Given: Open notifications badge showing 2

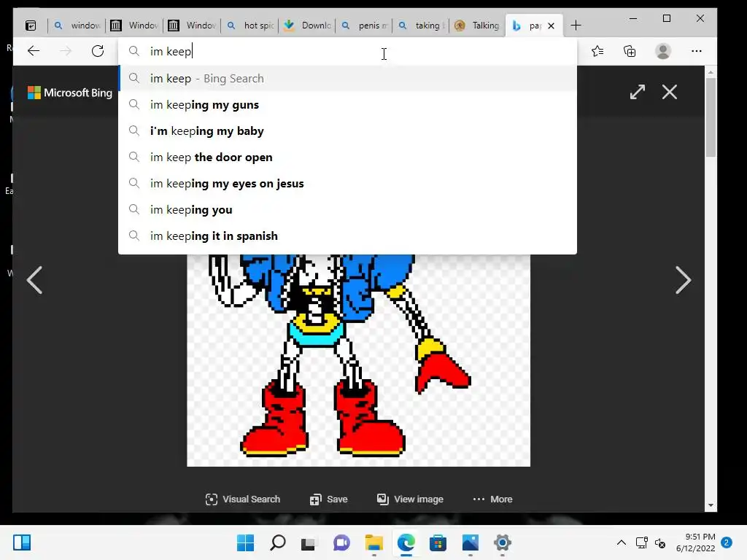Looking at the screenshot, I should click(x=727, y=542).
